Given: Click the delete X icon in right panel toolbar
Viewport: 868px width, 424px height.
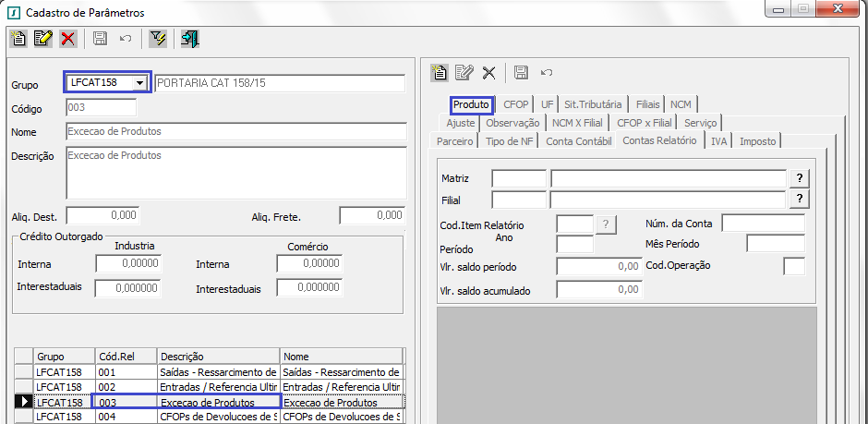Looking at the screenshot, I should (x=489, y=72).
